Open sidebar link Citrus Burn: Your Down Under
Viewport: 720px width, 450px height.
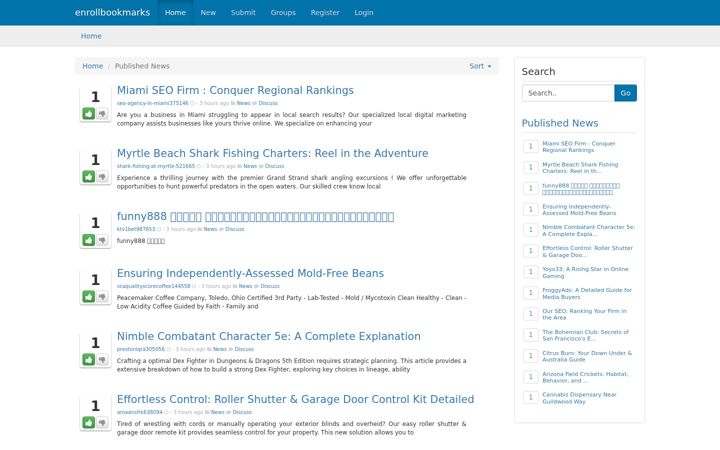587,356
